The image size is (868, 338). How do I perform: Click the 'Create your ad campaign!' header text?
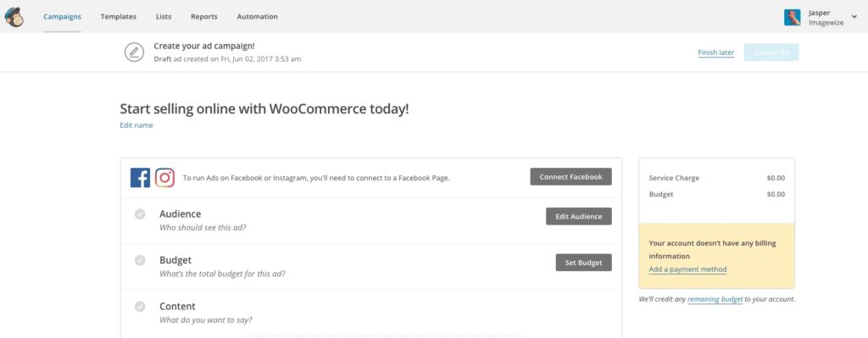tap(204, 46)
